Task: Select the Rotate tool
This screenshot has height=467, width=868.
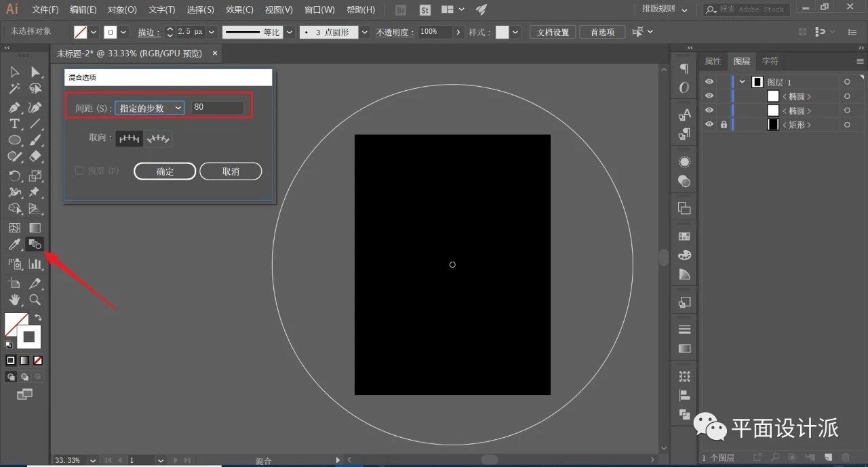Action: coord(14,176)
